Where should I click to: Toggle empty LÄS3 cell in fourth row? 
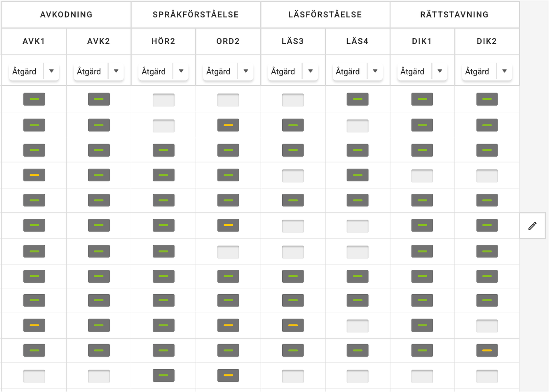pyautogui.click(x=293, y=176)
